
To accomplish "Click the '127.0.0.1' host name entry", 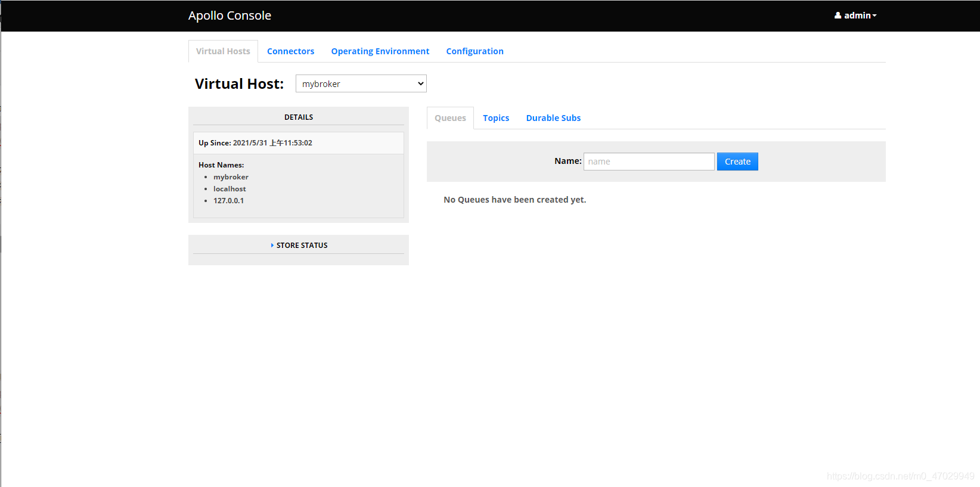I will 228,201.
